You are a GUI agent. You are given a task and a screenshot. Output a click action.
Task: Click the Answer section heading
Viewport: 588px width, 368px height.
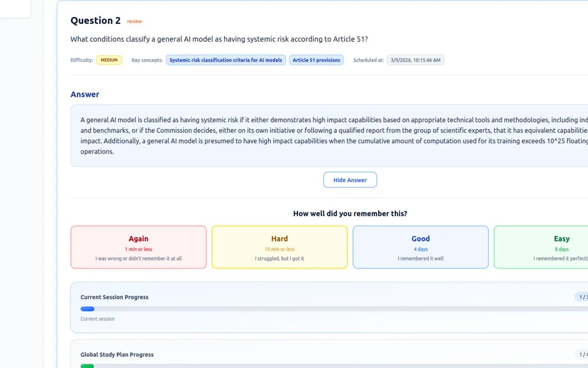tap(85, 94)
